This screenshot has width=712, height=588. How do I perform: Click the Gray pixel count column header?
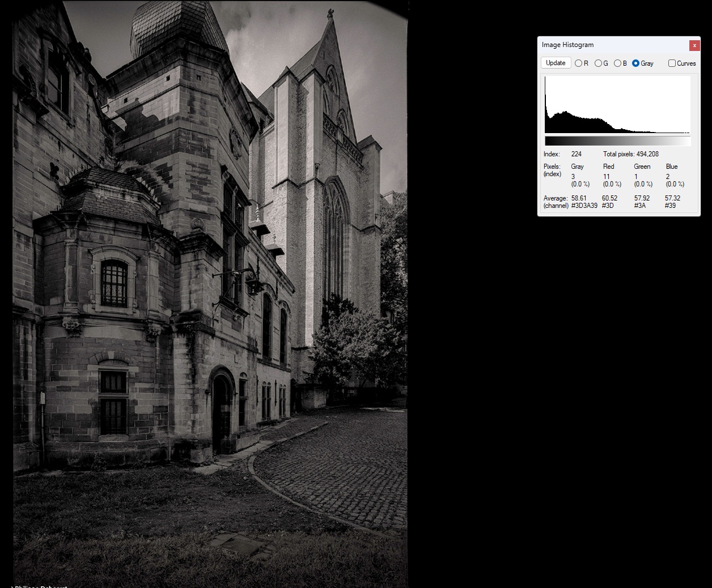pyautogui.click(x=577, y=167)
